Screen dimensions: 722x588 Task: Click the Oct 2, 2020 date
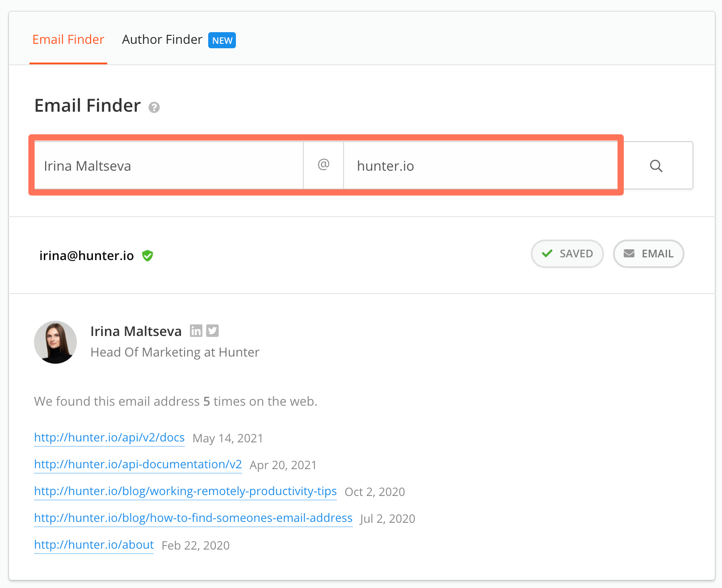(375, 492)
